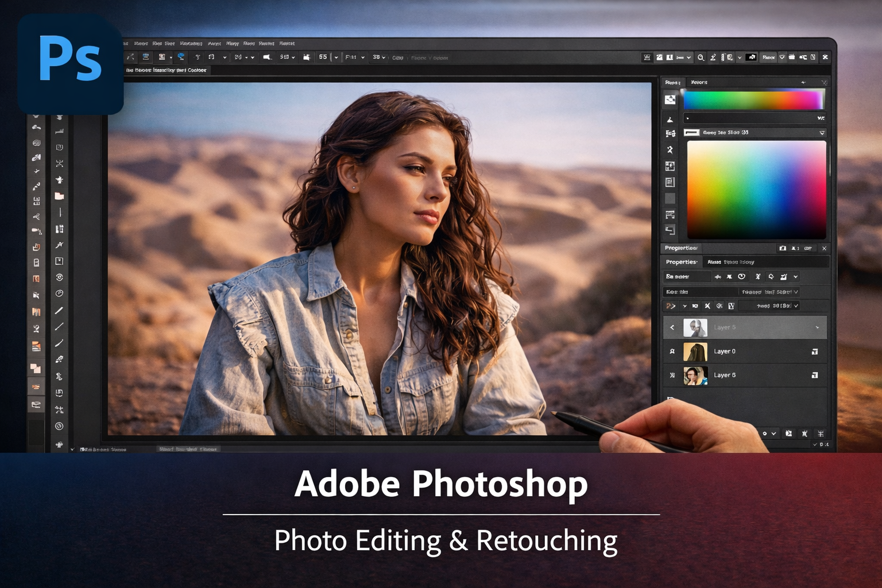882x588 pixels.
Task: Click the vertical line icon below folder icon
Action: [60, 212]
